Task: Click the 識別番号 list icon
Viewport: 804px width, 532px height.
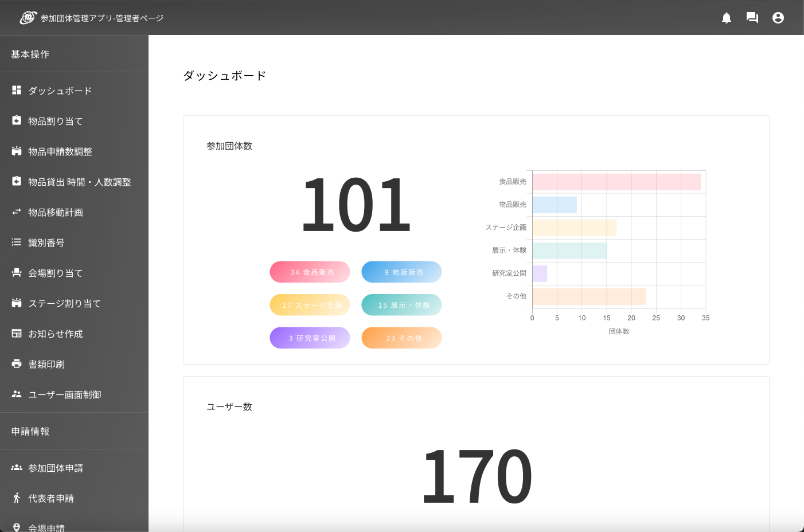Action: click(x=17, y=242)
